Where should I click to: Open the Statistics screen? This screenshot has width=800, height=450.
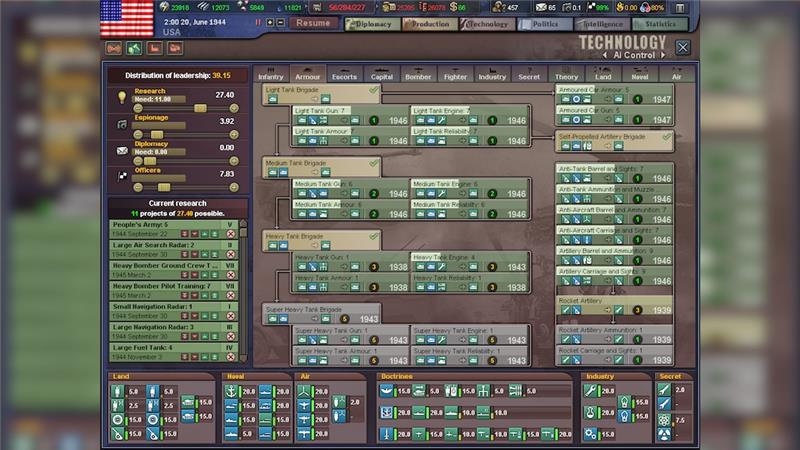pos(659,24)
